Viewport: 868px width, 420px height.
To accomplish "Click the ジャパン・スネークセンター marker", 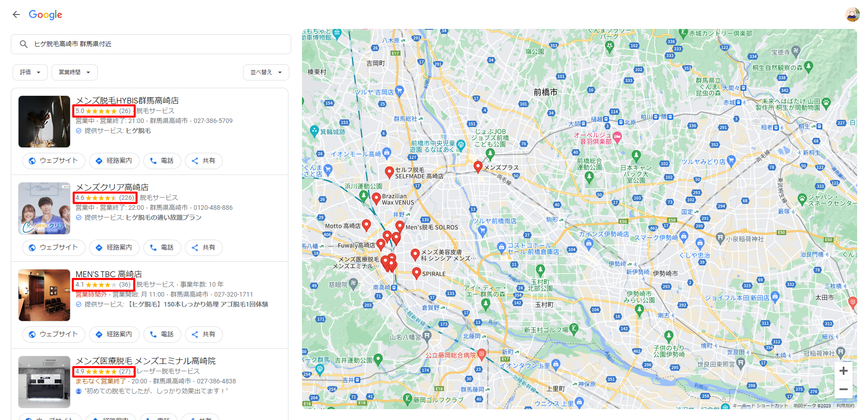I will 802,198.
